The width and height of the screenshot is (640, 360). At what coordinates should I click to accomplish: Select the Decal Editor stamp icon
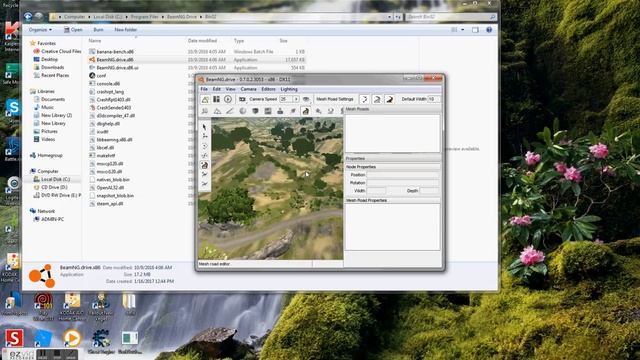click(x=280, y=111)
